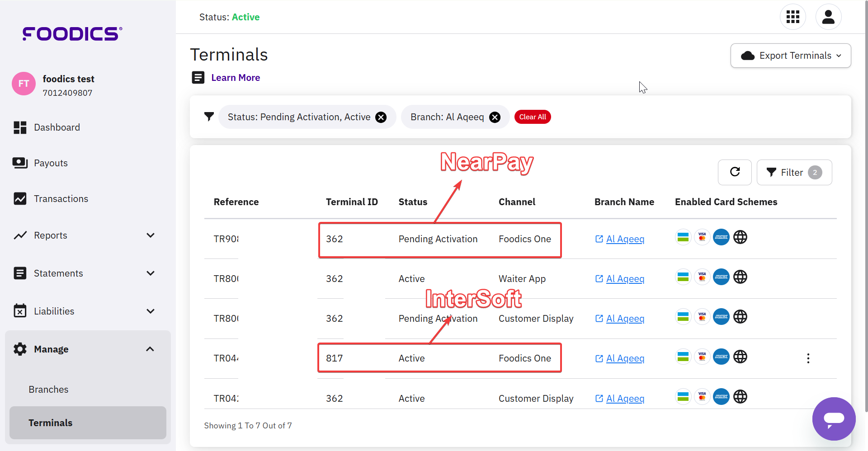Open the apps grid menu
This screenshot has height=451, width=868.
[793, 17]
